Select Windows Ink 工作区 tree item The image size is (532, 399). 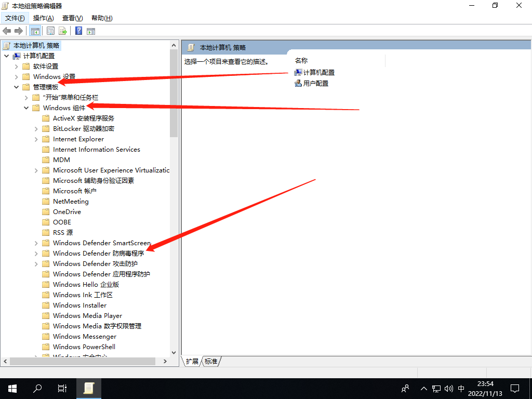83,295
